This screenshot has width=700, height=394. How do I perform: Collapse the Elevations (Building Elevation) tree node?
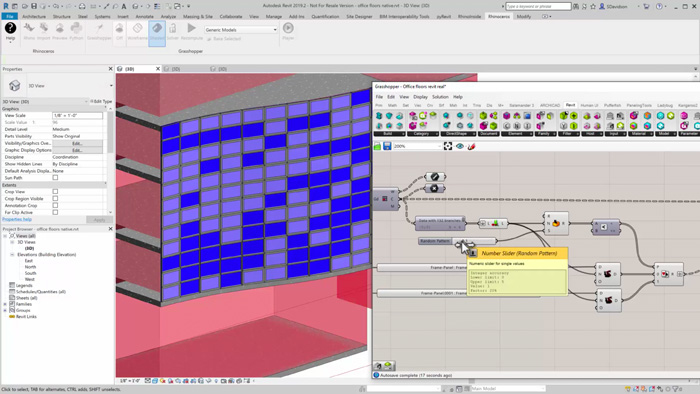tap(12, 254)
